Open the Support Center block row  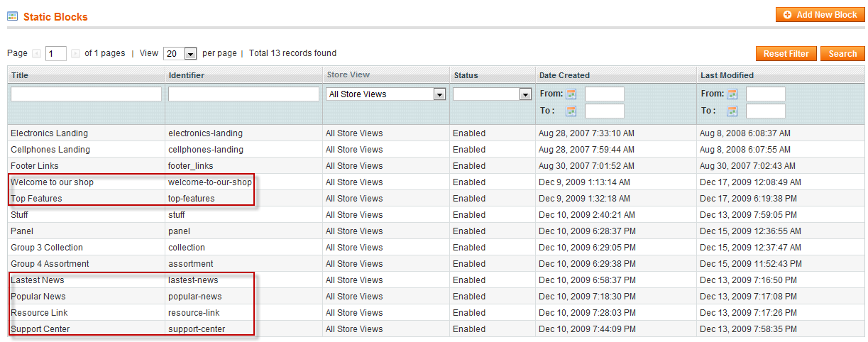pos(436,329)
